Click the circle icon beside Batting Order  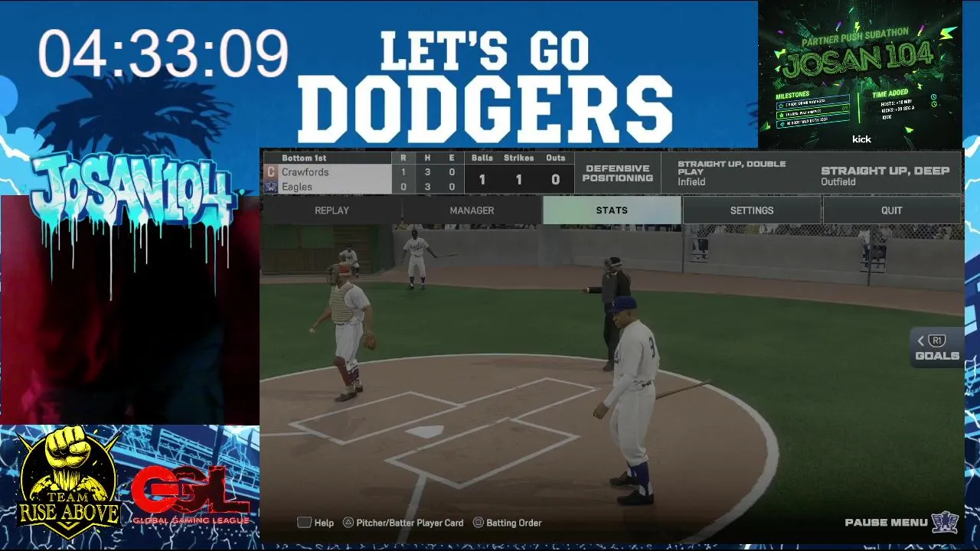(479, 523)
